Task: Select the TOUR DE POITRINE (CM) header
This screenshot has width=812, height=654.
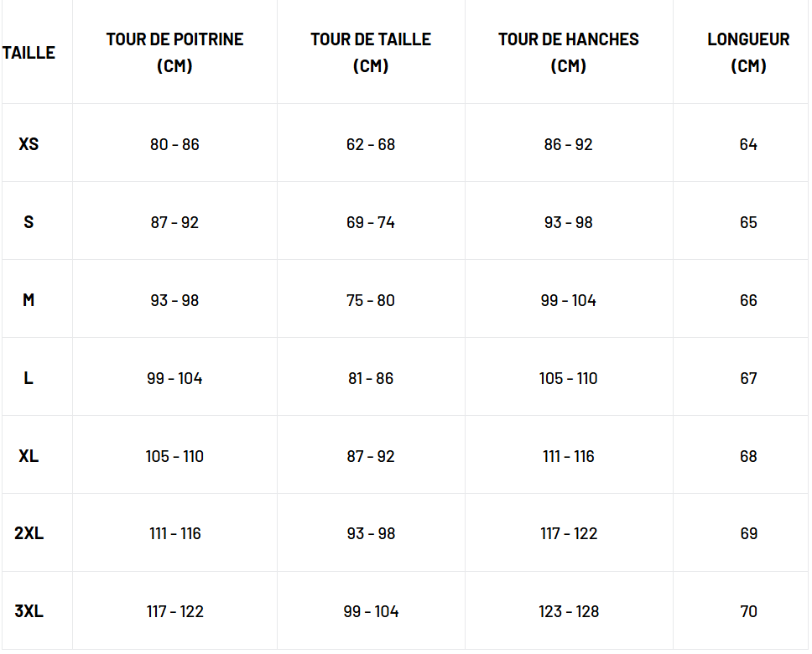Action: point(174,52)
